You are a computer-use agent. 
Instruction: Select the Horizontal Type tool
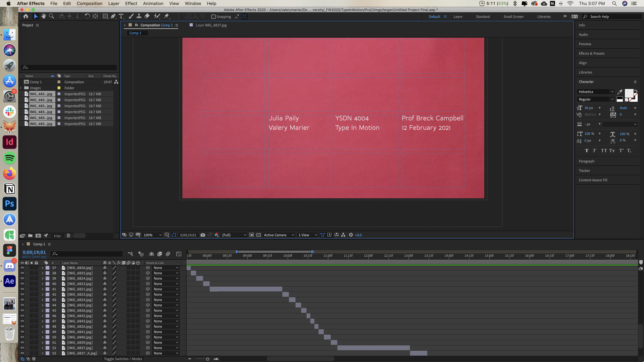pyautogui.click(x=121, y=16)
